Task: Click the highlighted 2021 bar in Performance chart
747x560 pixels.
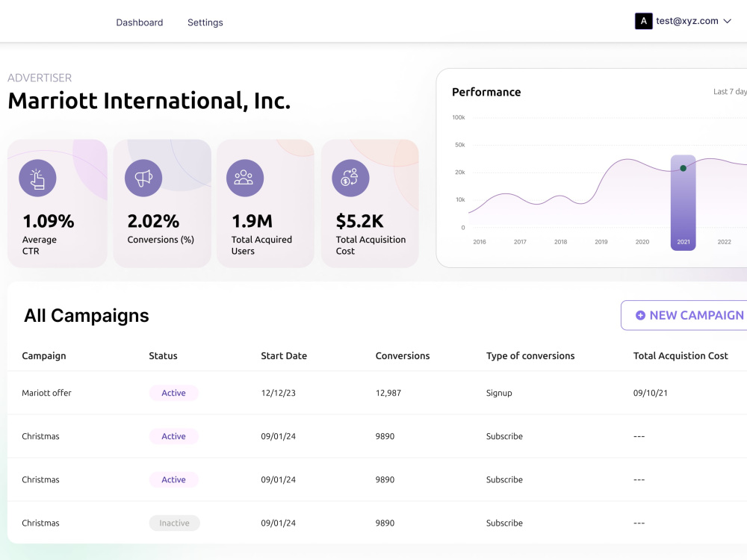Action: 684,202
